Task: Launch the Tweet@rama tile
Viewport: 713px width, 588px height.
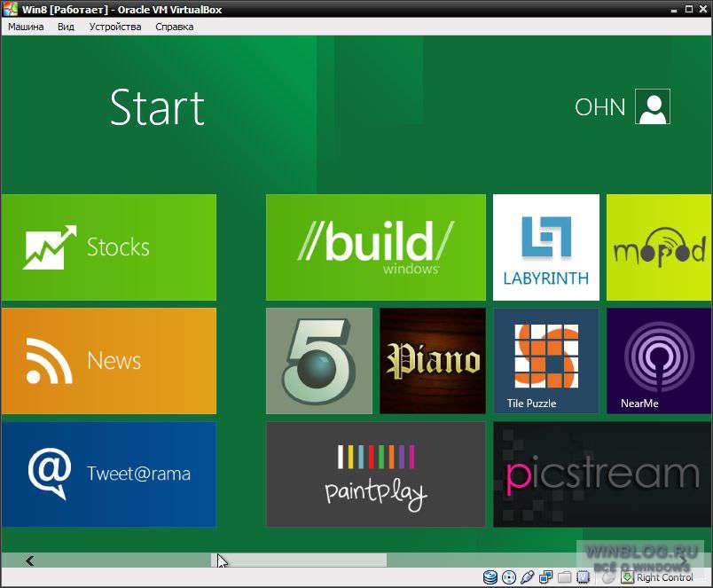Action: pyautogui.click(x=109, y=474)
